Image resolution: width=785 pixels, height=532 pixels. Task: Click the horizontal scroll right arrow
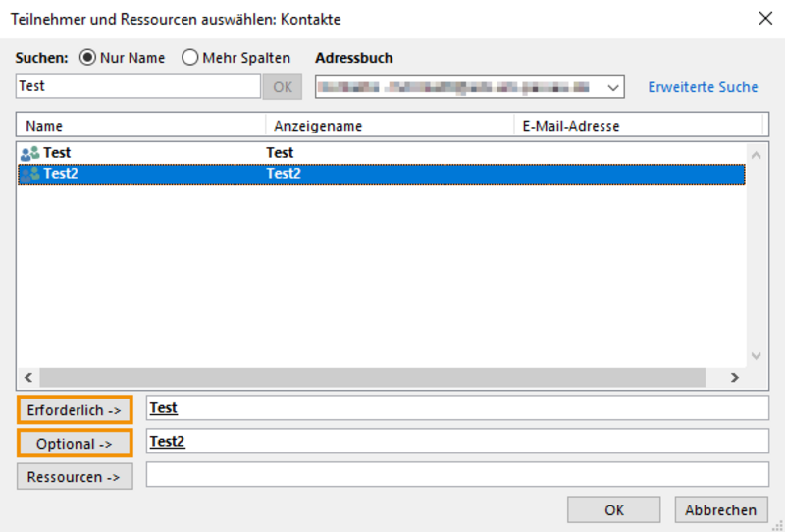coord(734,377)
